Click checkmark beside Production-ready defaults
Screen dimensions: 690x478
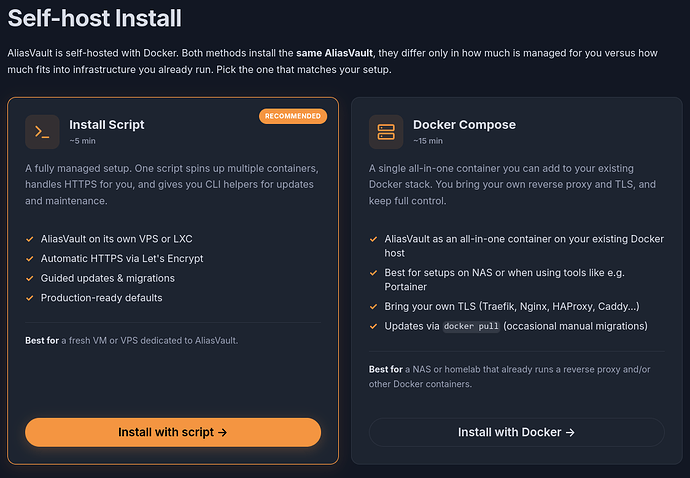[30, 298]
